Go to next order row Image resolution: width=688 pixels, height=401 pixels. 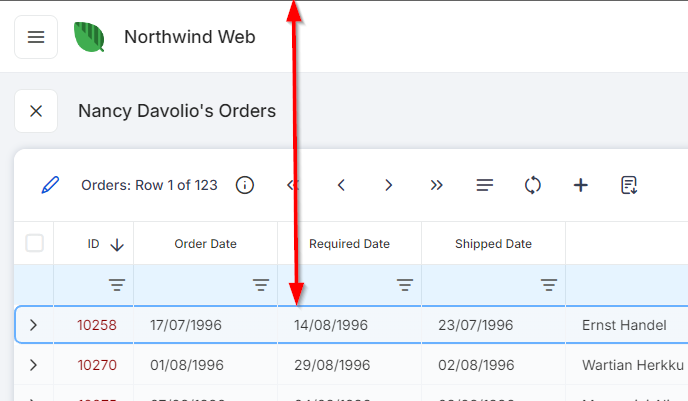click(389, 185)
